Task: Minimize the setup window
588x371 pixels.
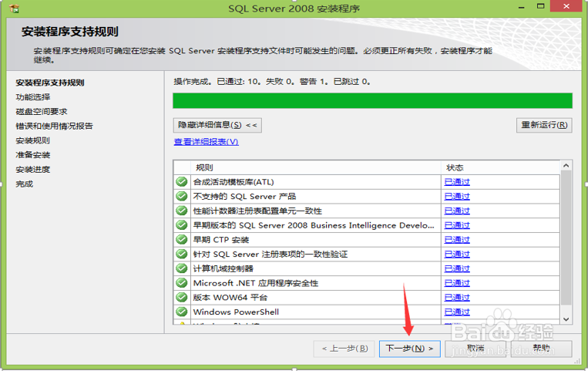Action: (521, 7)
